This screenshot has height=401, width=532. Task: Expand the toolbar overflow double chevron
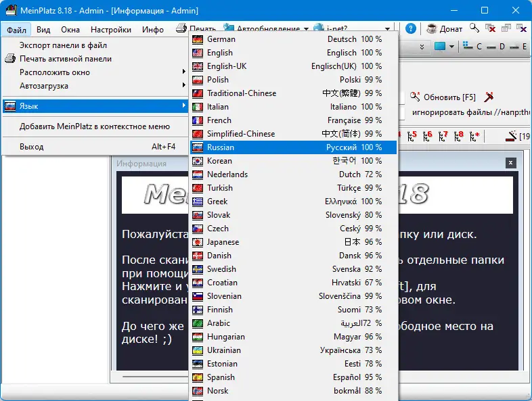[422, 47]
